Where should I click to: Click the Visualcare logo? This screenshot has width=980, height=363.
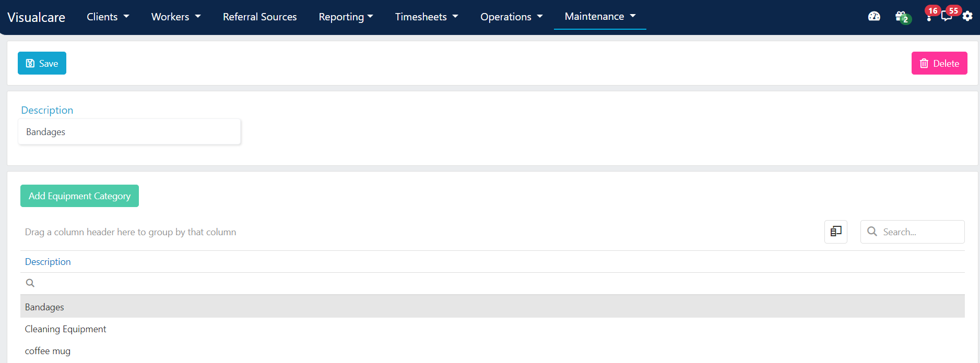coord(36,17)
